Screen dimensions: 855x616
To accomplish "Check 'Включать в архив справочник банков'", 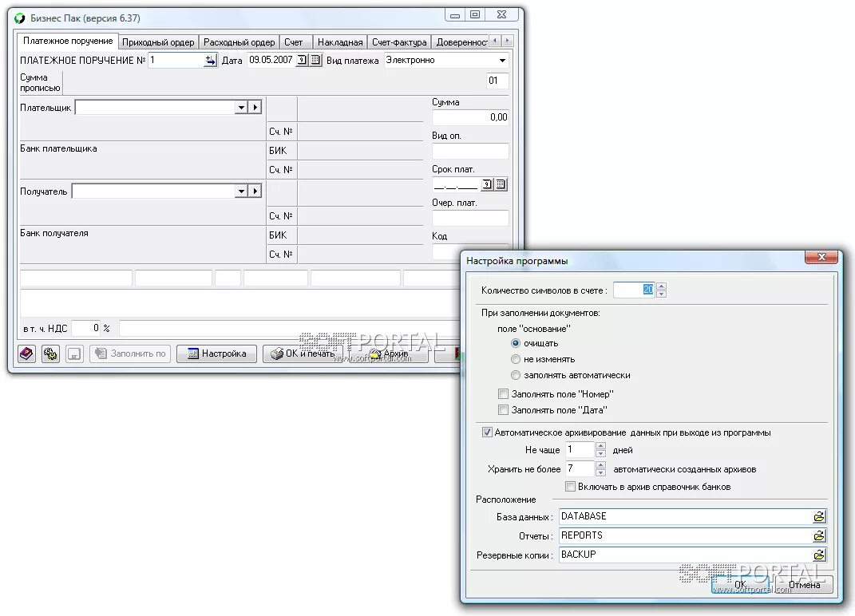I will [x=570, y=486].
